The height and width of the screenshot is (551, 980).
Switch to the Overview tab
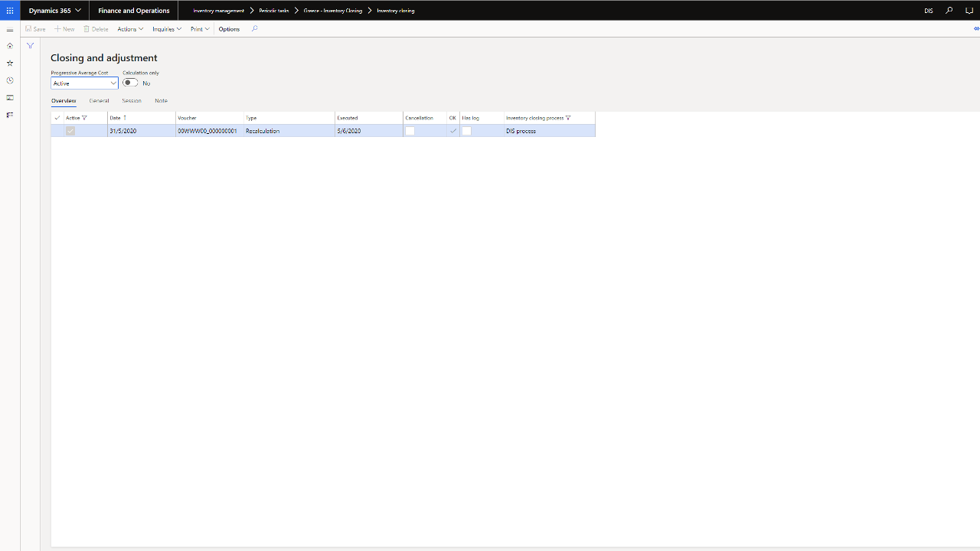pyautogui.click(x=64, y=101)
